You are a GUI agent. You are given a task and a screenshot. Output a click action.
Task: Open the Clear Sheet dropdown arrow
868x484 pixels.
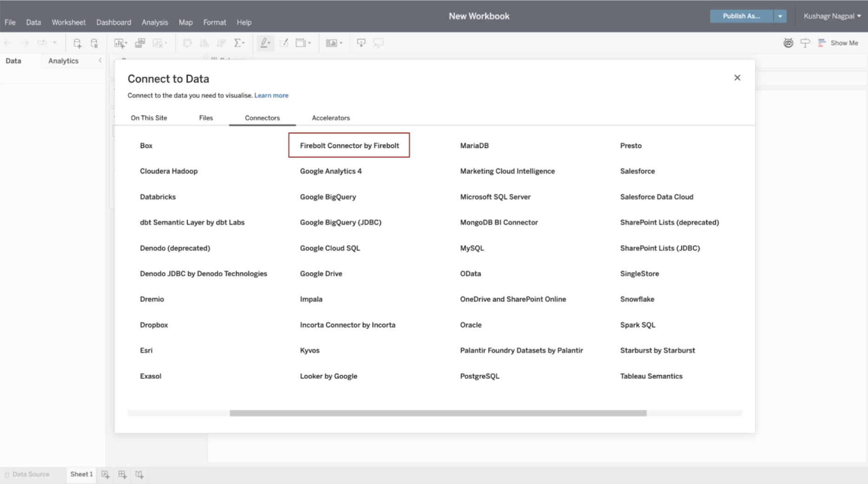(166, 43)
